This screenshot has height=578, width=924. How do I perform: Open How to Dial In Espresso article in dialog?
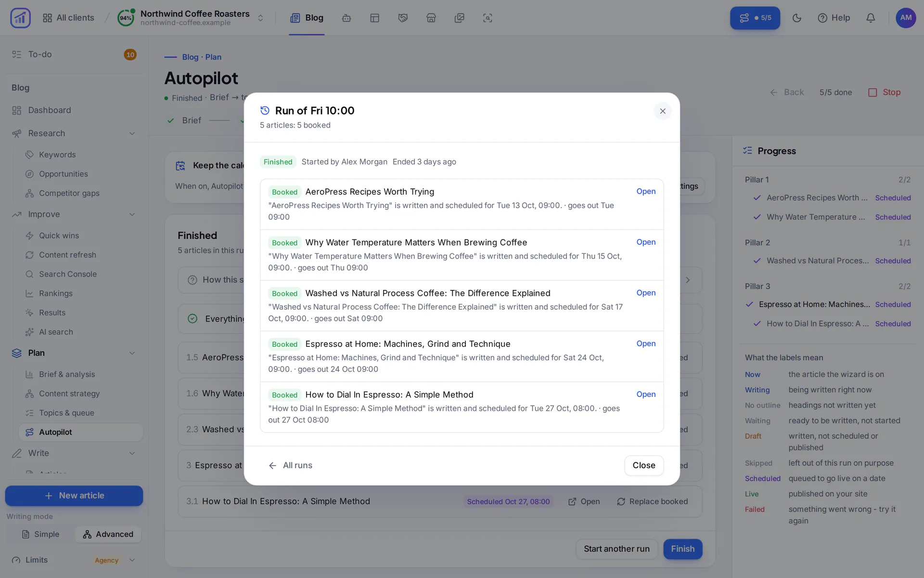[x=646, y=394]
